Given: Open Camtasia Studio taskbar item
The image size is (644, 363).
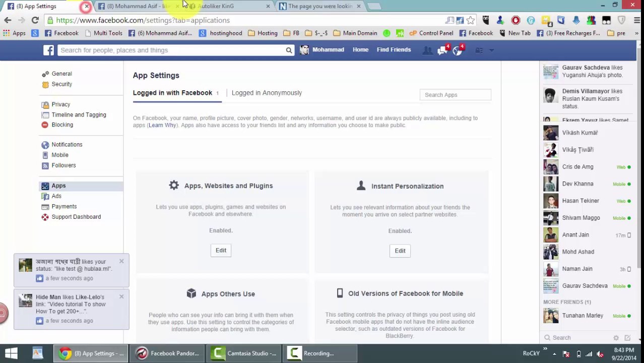Looking at the screenshot, I should [x=244, y=353].
